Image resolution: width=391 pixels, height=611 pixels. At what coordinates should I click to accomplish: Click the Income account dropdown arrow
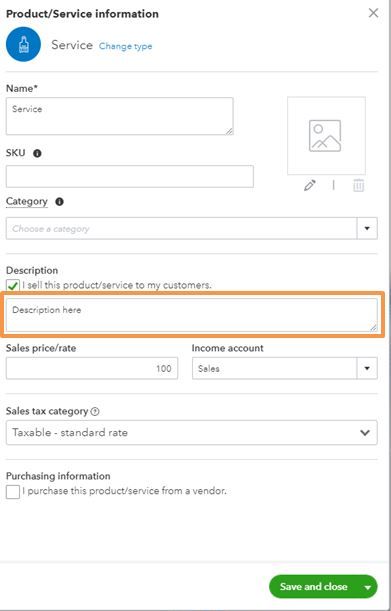pos(367,368)
